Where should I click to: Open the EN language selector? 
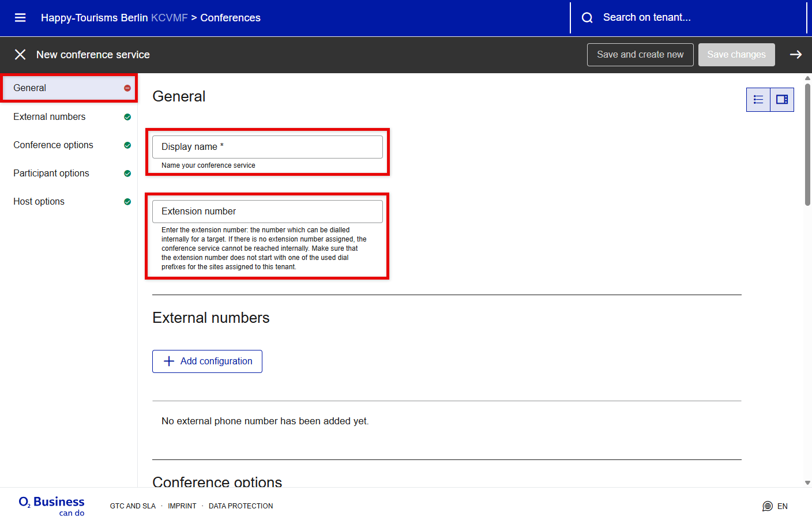coord(782,506)
